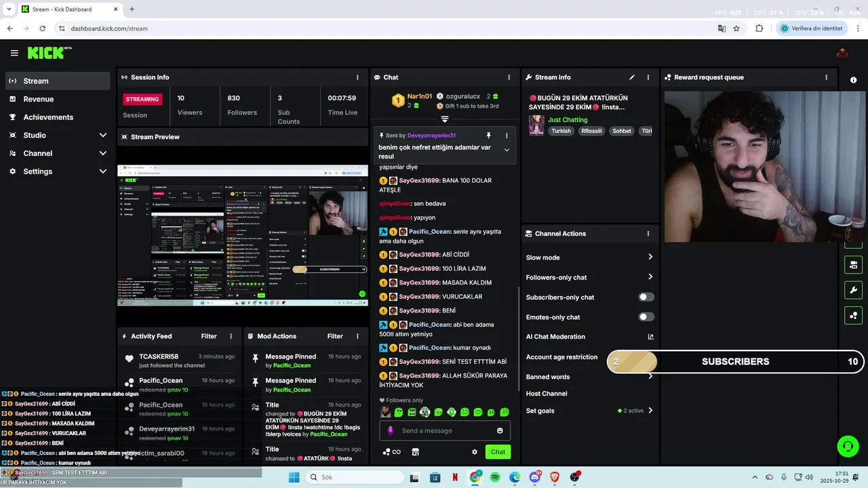Image resolution: width=868 pixels, height=488 pixels.
Task: Open Activity Feed options menu
Action: point(231,336)
